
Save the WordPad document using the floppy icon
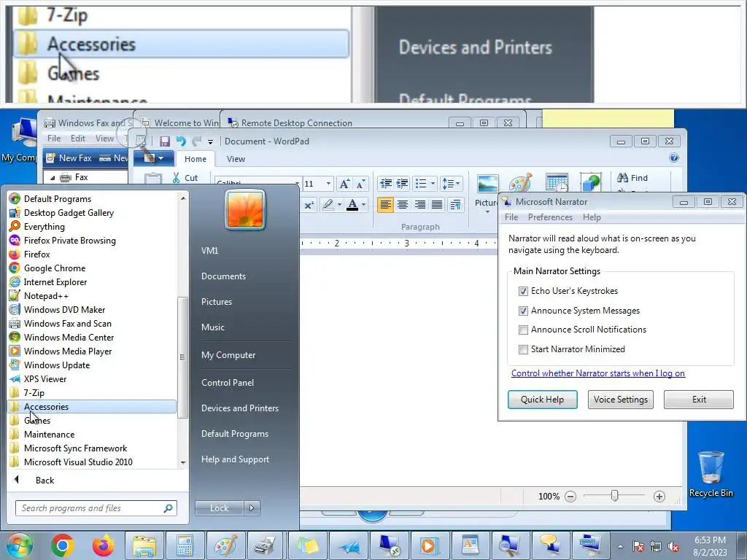pos(165,141)
